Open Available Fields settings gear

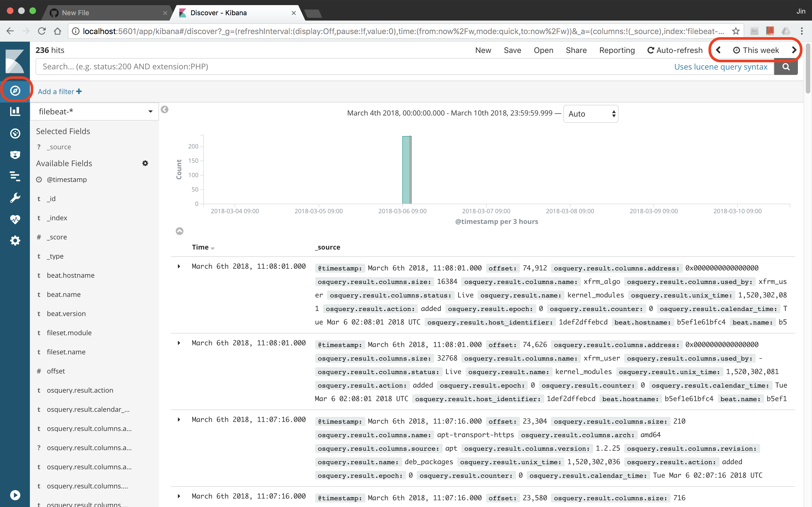(x=145, y=163)
